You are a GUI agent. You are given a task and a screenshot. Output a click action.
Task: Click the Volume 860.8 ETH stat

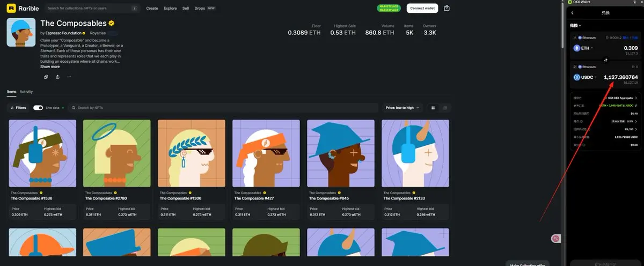(380, 30)
